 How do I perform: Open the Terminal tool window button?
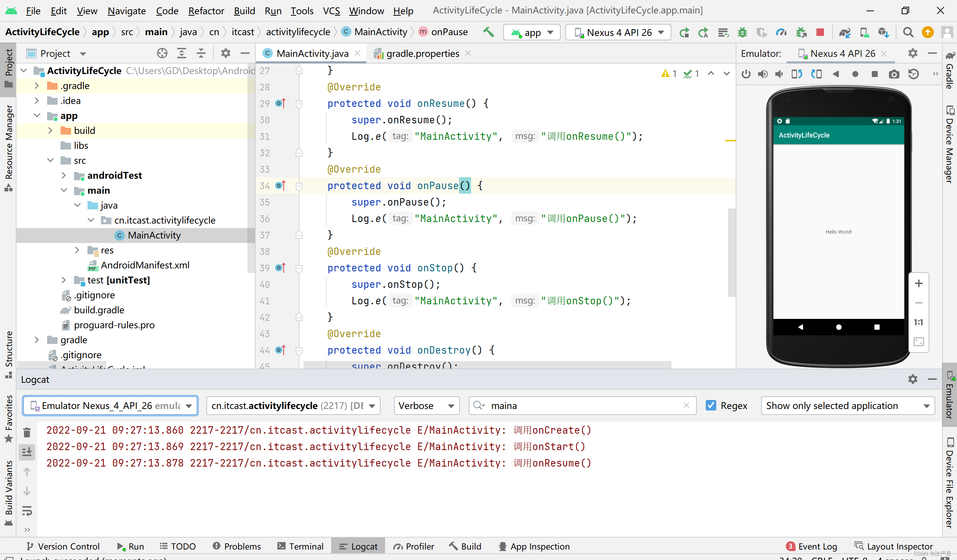pos(301,546)
